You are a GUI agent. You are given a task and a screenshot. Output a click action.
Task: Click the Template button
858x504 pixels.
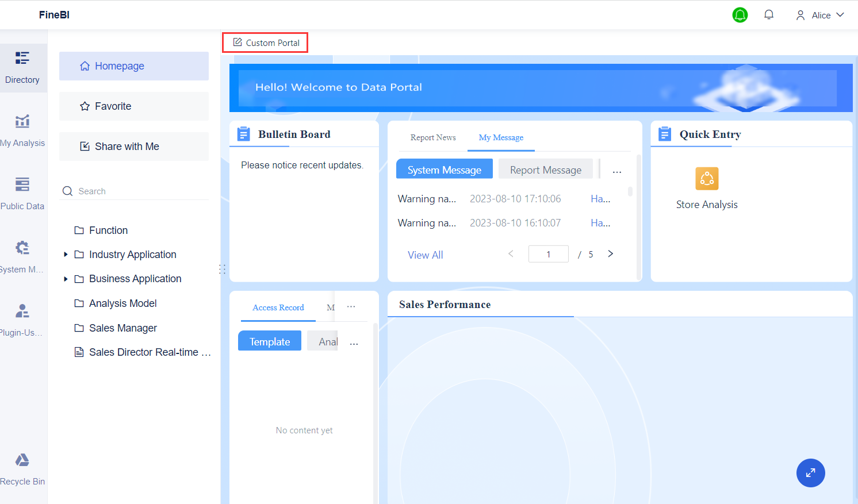coord(270,341)
